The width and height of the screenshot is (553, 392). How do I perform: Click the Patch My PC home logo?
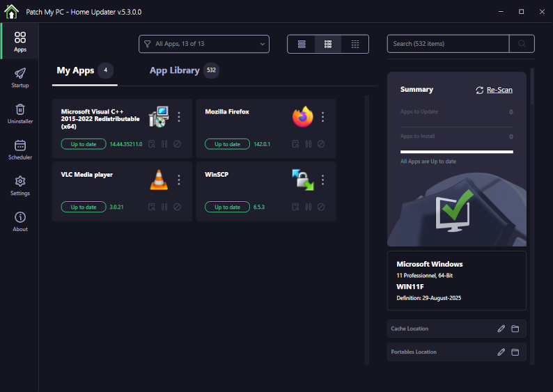[x=11, y=12]
